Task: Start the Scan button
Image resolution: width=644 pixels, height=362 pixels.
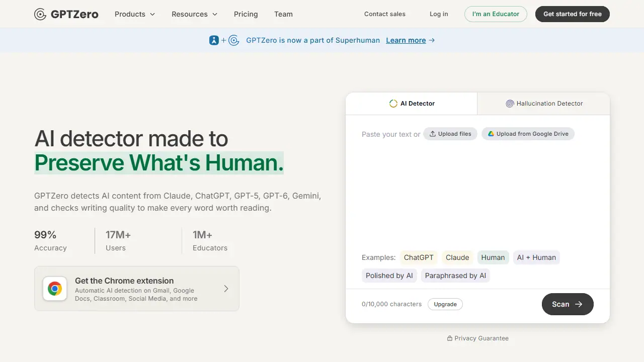Action: tap(568, 304)
